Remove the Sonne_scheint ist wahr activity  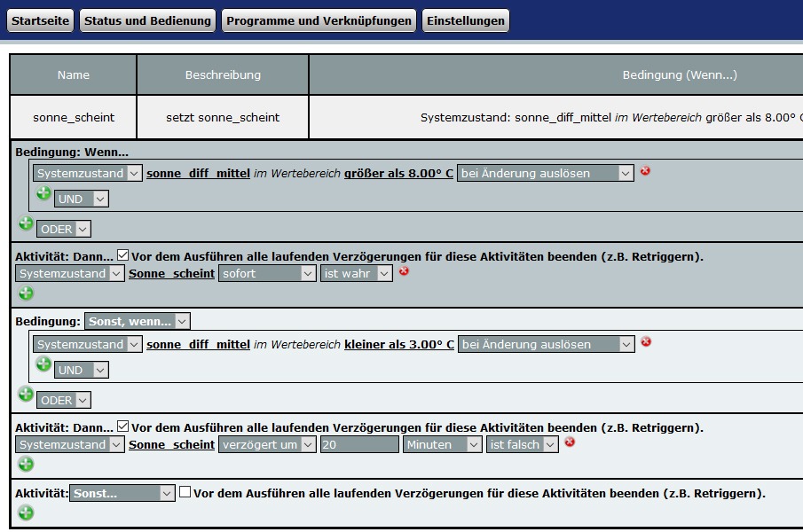point(404,271)
